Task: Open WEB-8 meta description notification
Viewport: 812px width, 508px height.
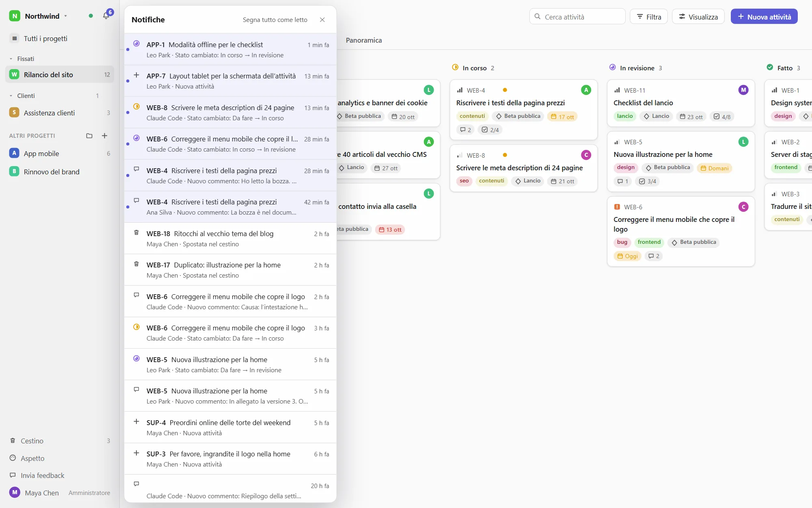Action: (x=230, y=113)
